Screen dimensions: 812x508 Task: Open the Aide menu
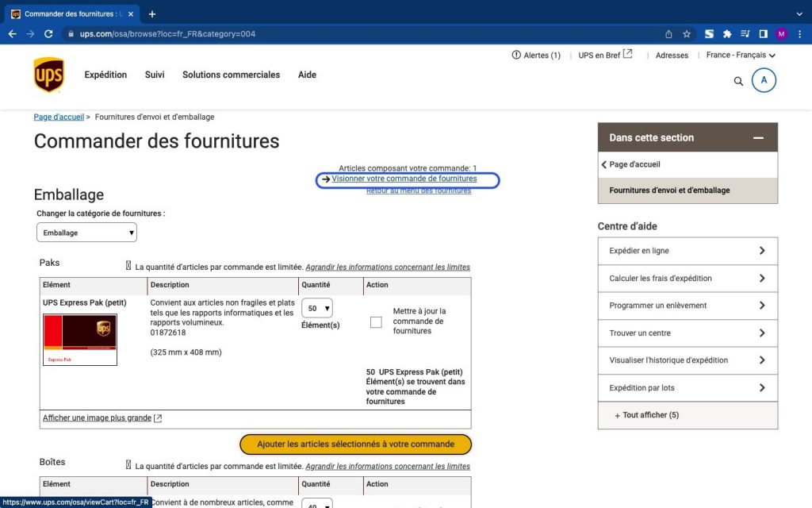click(307, 75)
